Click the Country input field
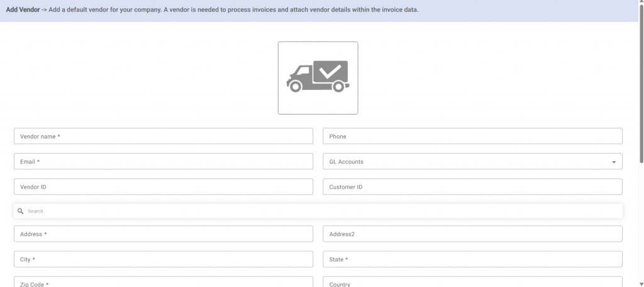Viewport: 644px width, 287px height. coord(472,283)
